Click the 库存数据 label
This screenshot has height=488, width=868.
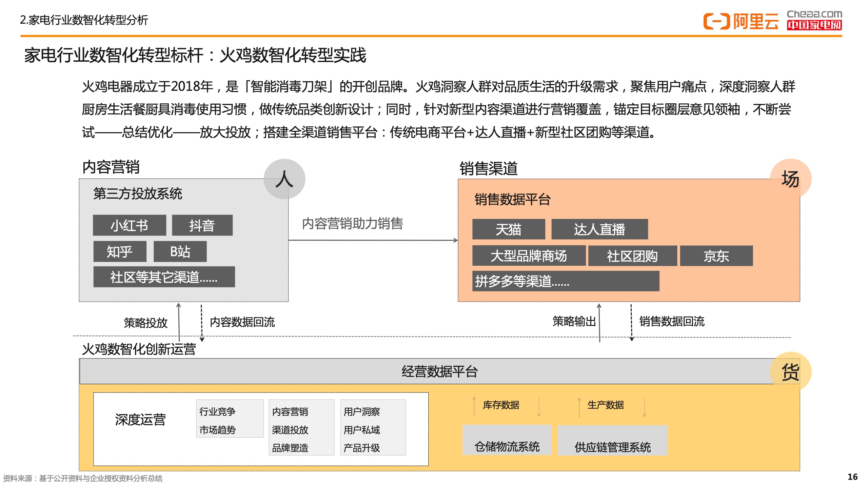(501, 405)
